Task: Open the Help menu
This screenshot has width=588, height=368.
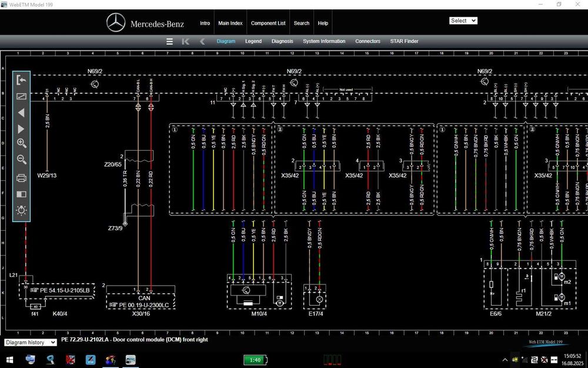Action: click(323, 23)
